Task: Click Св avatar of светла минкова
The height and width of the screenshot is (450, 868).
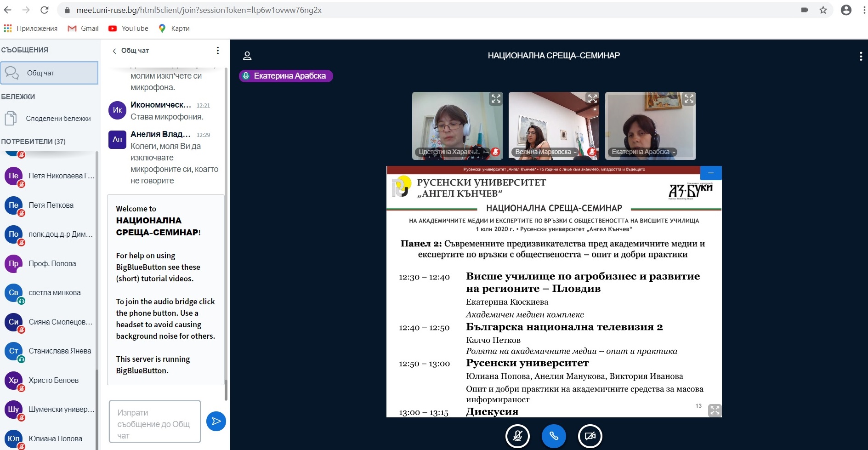Action: (x=13, y=293)
